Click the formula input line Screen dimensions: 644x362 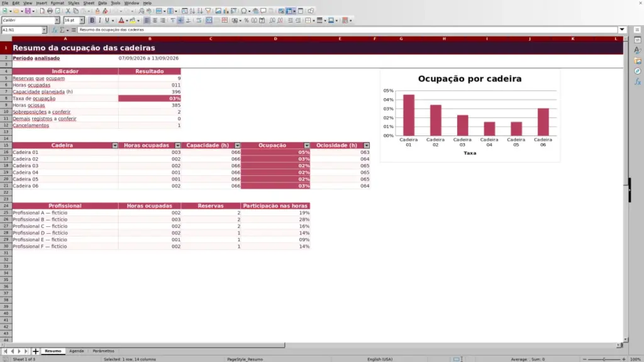[x=347, y=30]
